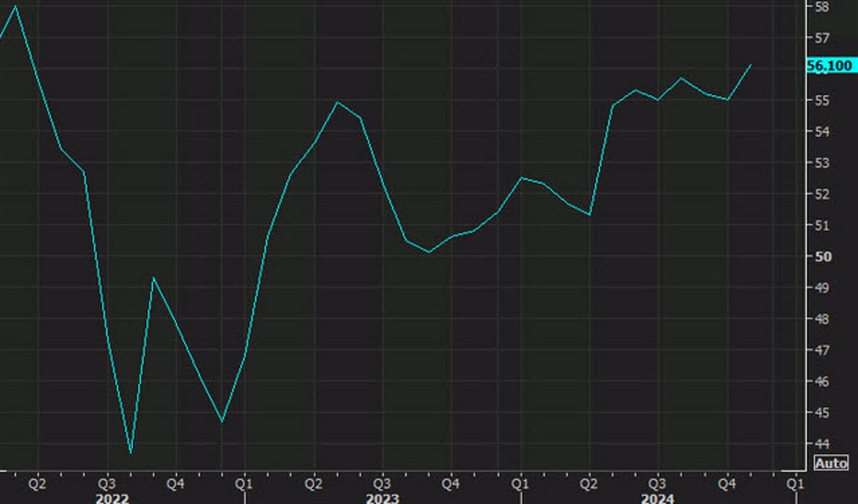
Task: Click the leftmost Q2 label on time axis
Action: click(x=37, y=483)
